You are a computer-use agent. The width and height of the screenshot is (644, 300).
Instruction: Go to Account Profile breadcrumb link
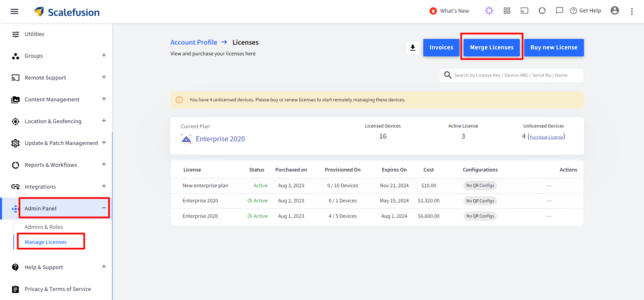[194, 42]
